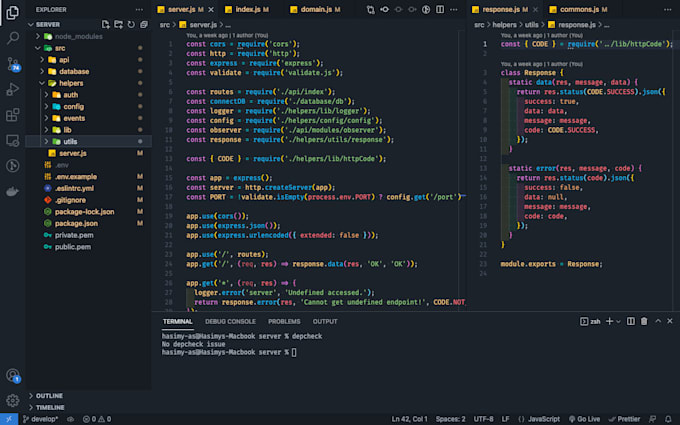Screen dimensions: 680x425
Task: Toggle Go Live server in status bar
Action: [x=586, y=418]
